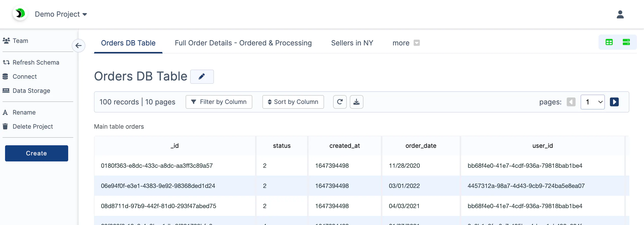This screenshot has width=644, height=225.
Task: Open Connect in the sidebar
Action: click(20, 76)
